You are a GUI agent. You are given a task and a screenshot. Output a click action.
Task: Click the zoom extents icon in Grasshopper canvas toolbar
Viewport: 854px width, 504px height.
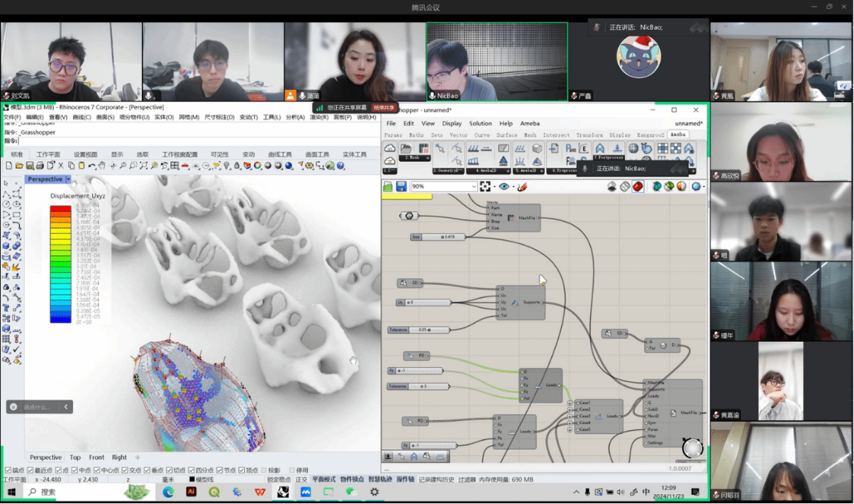tap(485, 186)
